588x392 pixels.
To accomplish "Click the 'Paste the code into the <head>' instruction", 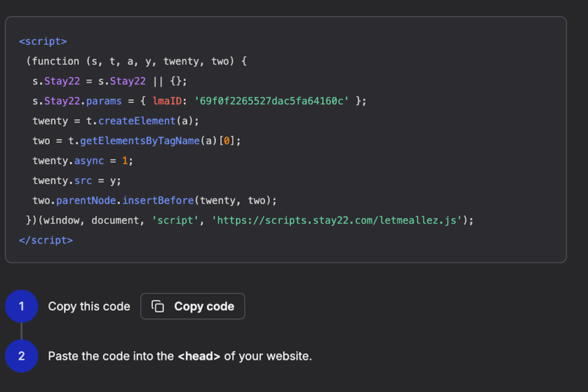I will coord(180,356).
